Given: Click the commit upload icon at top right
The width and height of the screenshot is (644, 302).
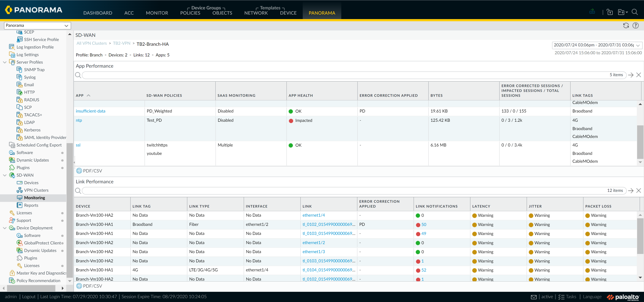Looking at the screenshot, I should [592, 12].
